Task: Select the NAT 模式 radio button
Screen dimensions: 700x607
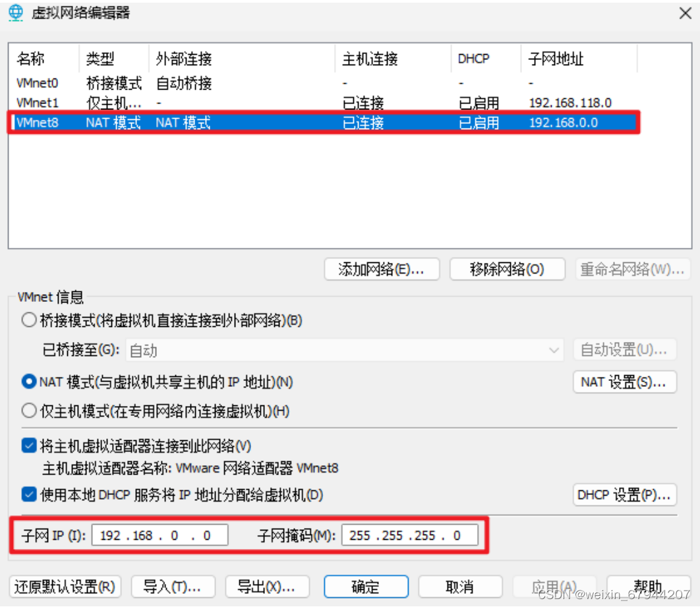Action: 29,382
